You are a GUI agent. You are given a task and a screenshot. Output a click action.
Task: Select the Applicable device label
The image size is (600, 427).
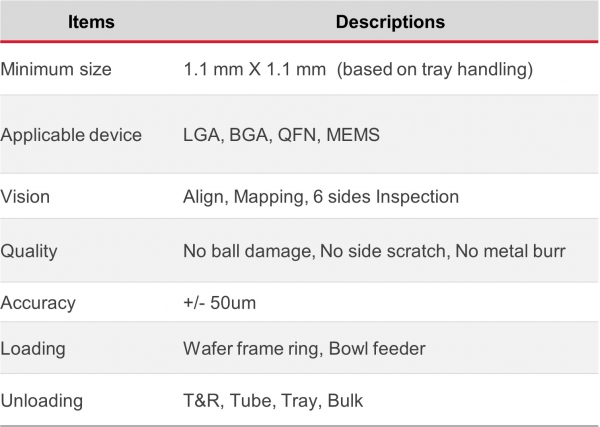click(x=71, y=135)
